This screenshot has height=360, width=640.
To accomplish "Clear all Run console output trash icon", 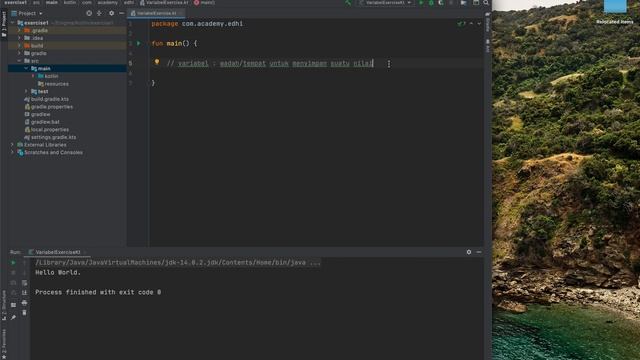I will (24, 313).
